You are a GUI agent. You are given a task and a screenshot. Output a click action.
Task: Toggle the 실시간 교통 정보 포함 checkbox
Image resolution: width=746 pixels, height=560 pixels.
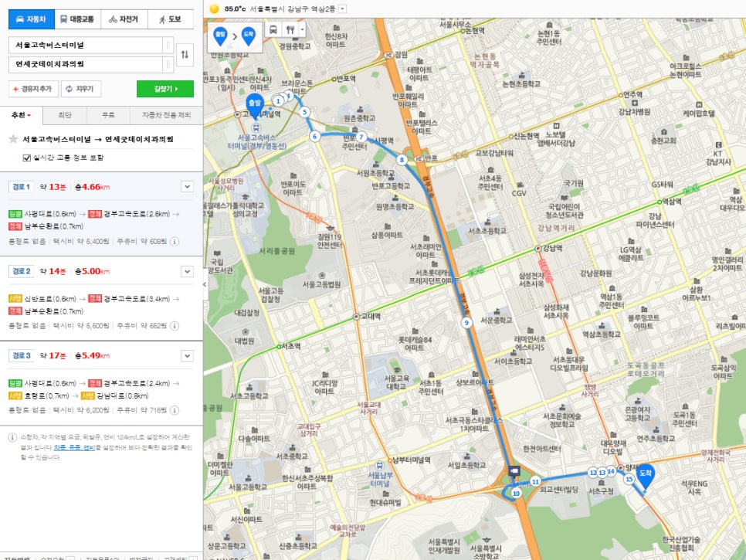tap(28, 158)
